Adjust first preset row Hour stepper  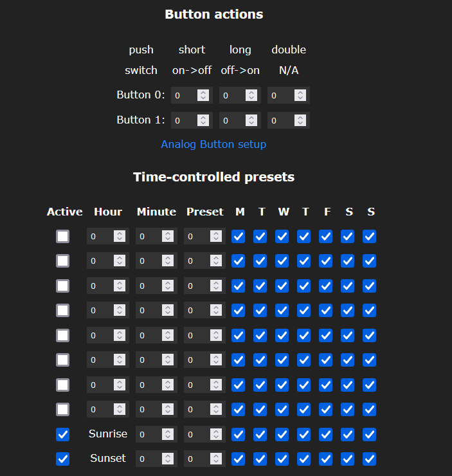click(120, 236)
